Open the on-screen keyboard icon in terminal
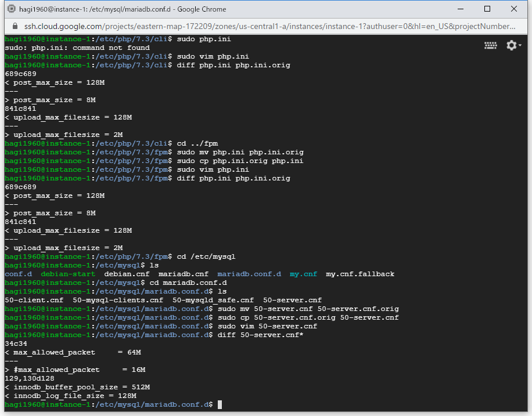Image resolution: width=532 pixels, height=416 pixels. (x=490, y=45)
